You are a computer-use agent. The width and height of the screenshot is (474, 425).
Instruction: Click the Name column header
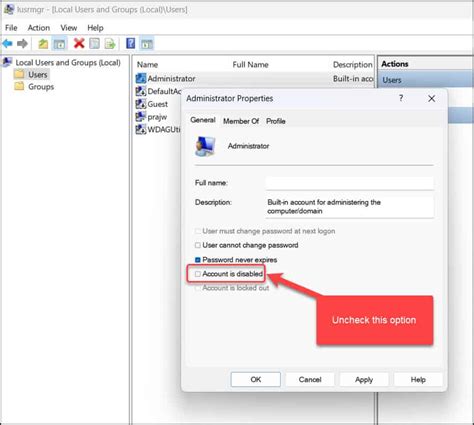pyautogui.click(x=147, y=65)
